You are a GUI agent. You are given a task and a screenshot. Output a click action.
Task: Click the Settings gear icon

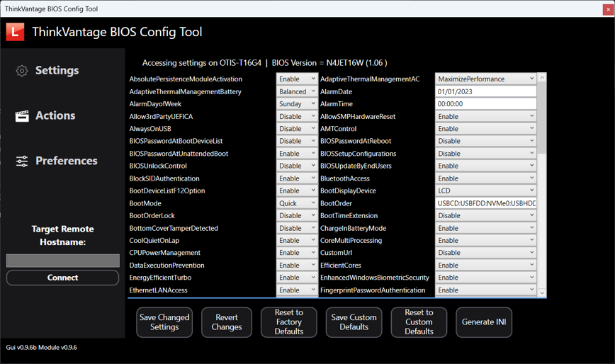(22, 71)
